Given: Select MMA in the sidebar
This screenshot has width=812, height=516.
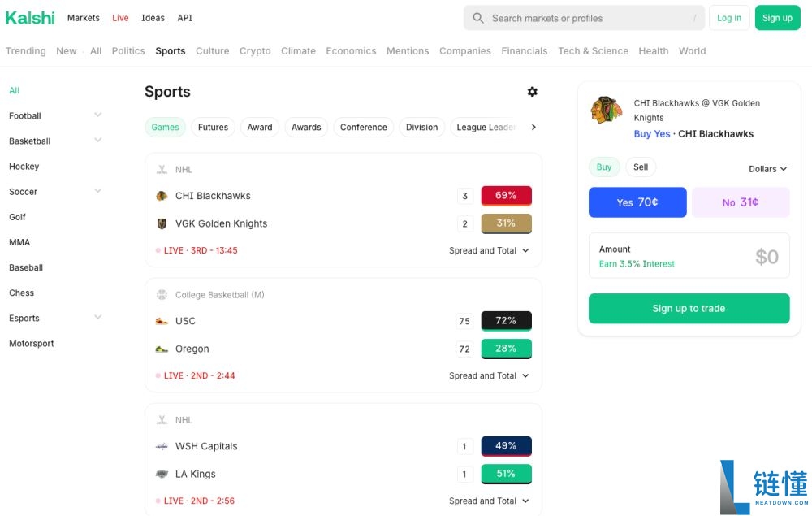Looking at the screenshot, I should click(x=19, y=242).
